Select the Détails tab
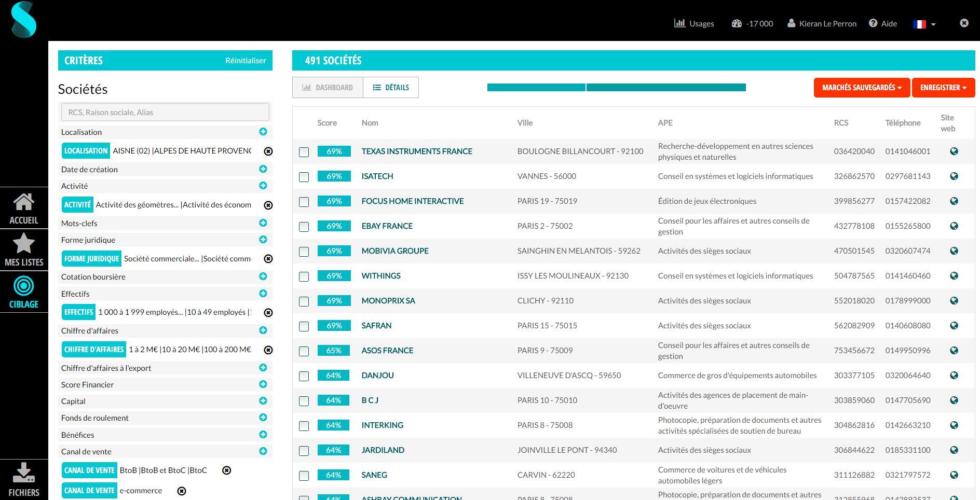Image resolution: width=980 pixels, height=500 pixels. click(391, 87)
